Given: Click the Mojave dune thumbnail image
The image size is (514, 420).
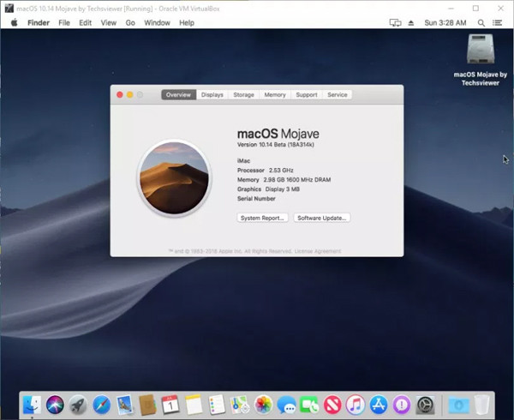Looking at the screenshot, I should (175, 178).
